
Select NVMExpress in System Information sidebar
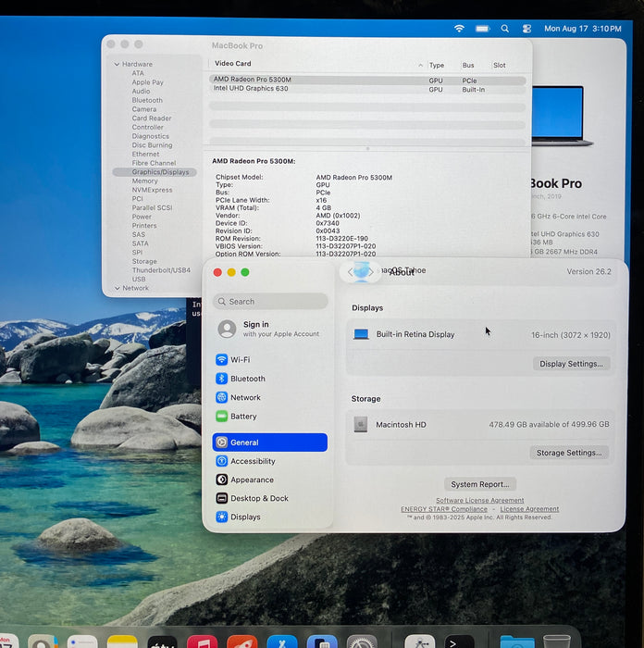click(152, 190)
